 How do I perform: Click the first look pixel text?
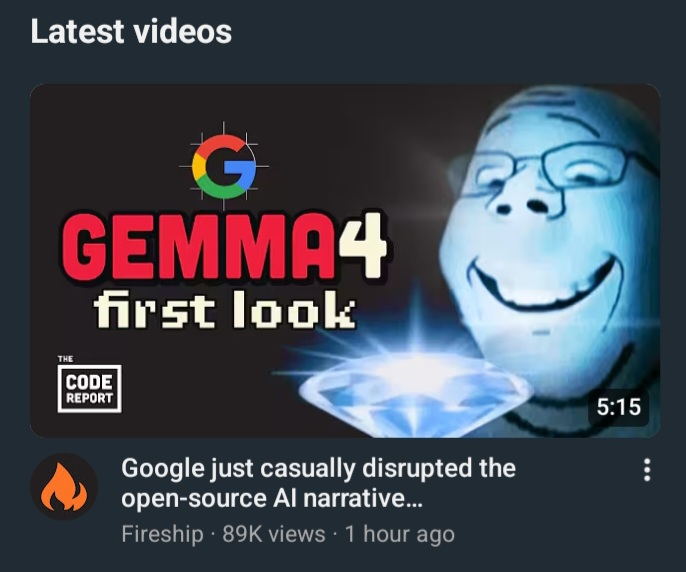click(224, 309)
